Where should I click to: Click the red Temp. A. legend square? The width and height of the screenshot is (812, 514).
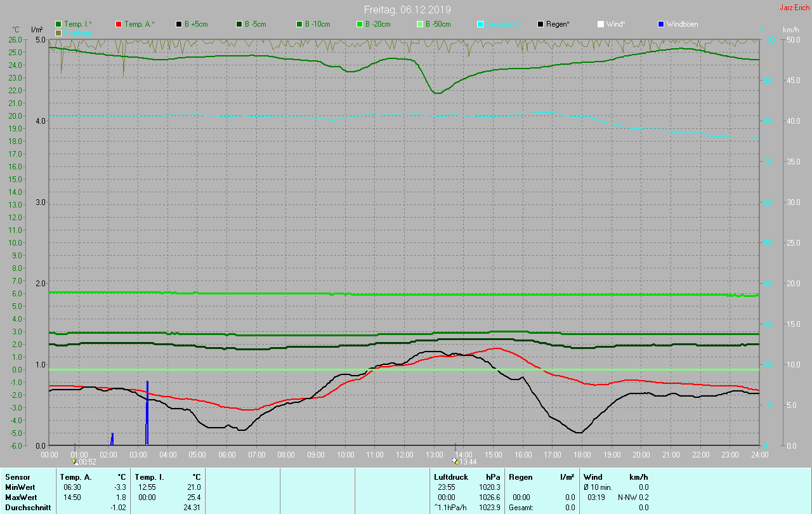(119, 24)
